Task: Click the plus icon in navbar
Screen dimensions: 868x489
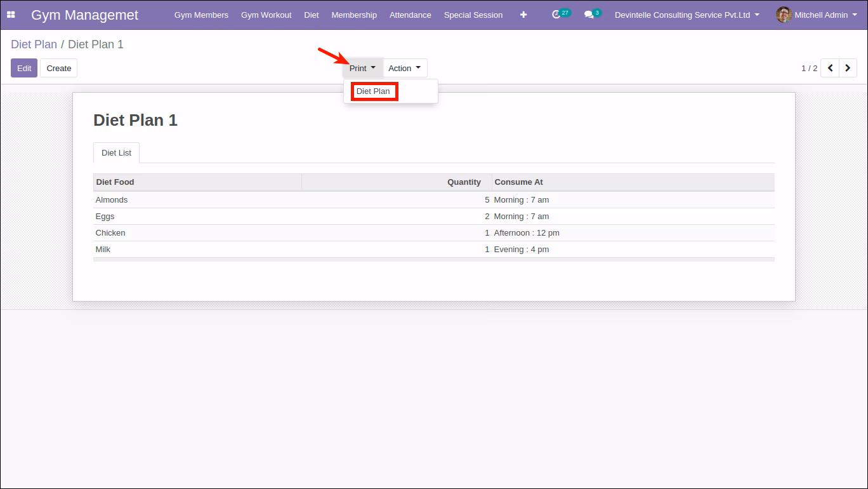Action: coord(523,15)
